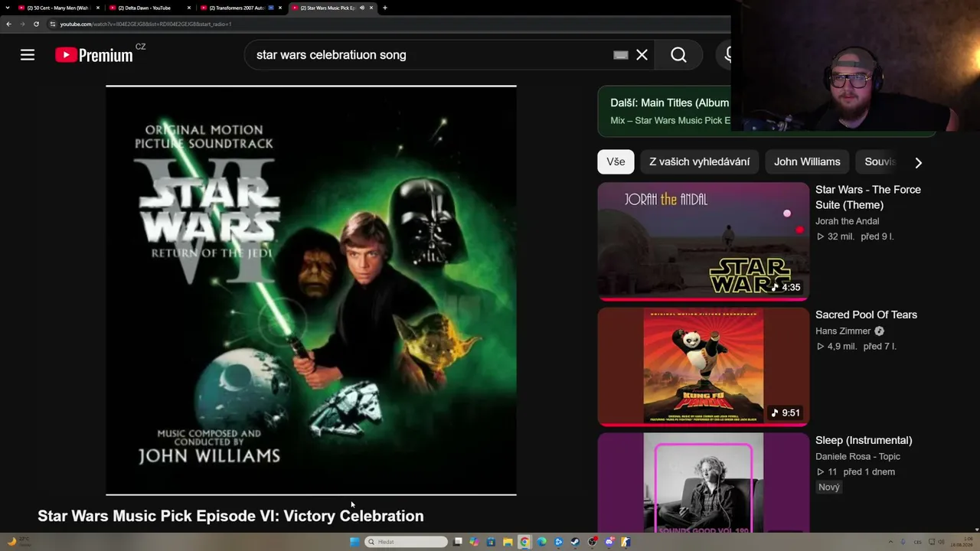Clear search text with the X icon
980x551 pixels.
[642, 55]
